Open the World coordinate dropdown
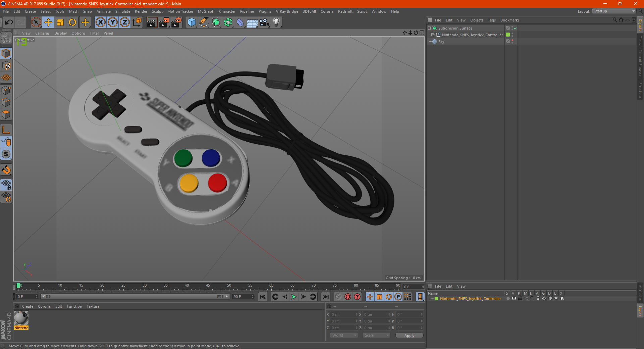 344,335
